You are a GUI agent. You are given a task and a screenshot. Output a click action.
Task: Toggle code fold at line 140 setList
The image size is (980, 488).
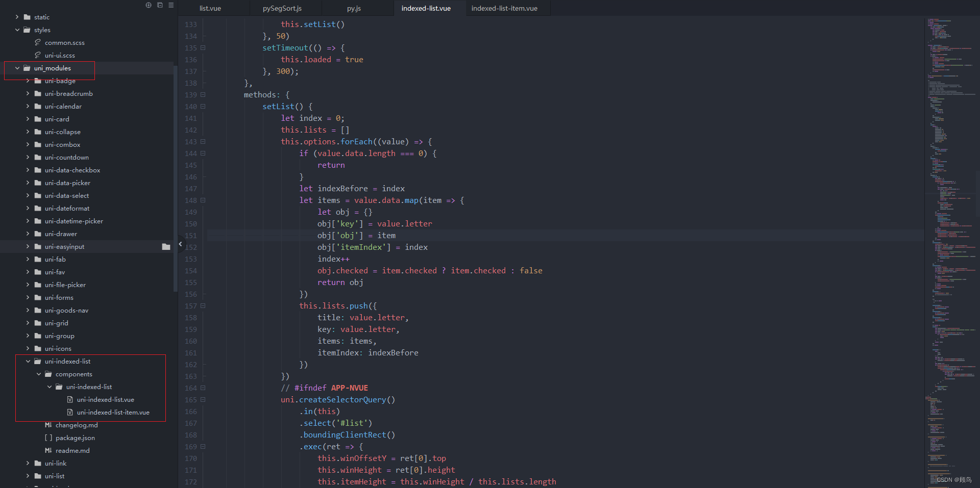(203, 107)
